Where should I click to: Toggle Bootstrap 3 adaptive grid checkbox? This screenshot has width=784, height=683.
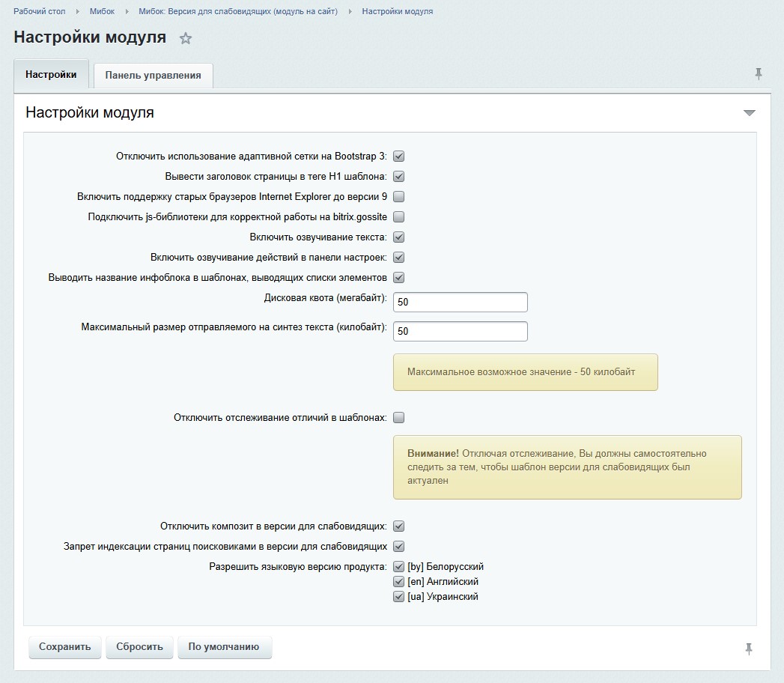pos(399,157)
